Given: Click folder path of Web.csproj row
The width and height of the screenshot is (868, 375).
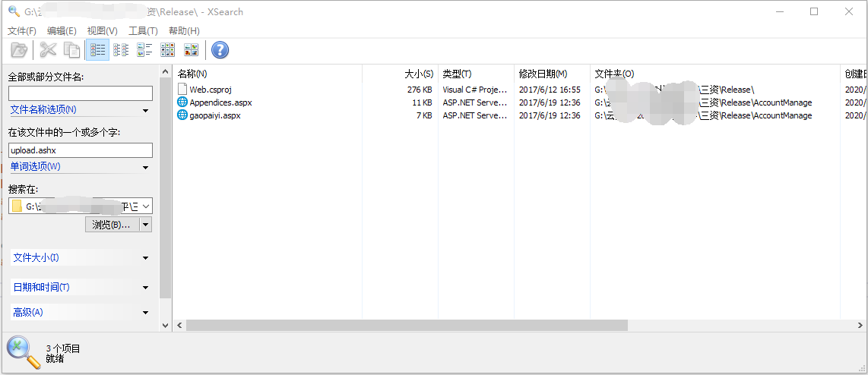Looking at the screenshot, I should [x=674, y=89].
